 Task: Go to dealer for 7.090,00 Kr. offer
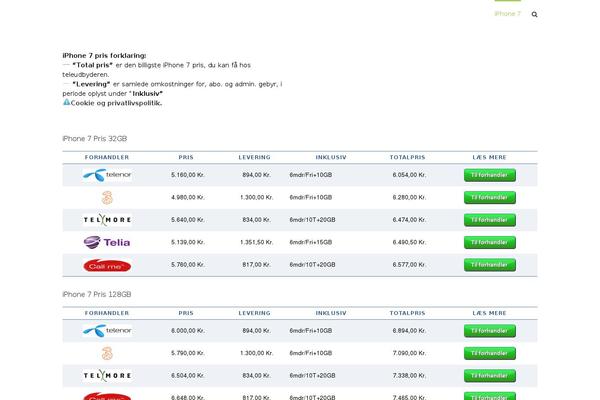[490, 353]
